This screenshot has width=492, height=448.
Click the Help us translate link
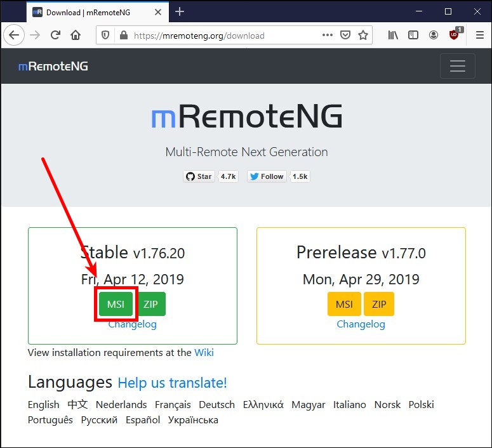[172, 383]
